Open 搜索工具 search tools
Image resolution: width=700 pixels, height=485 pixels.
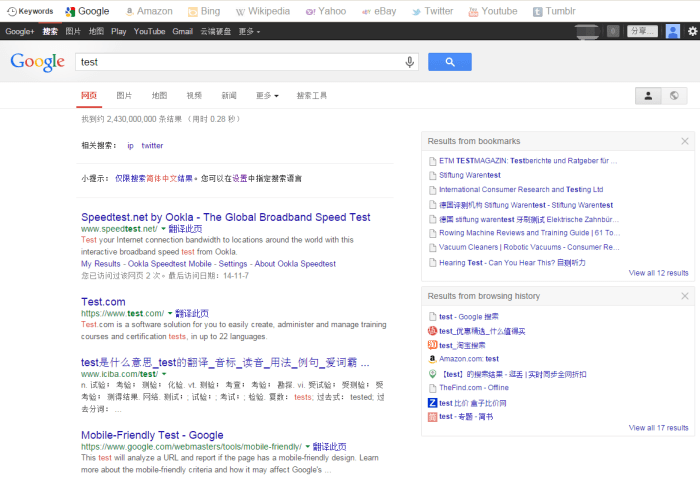pos(312,96)
